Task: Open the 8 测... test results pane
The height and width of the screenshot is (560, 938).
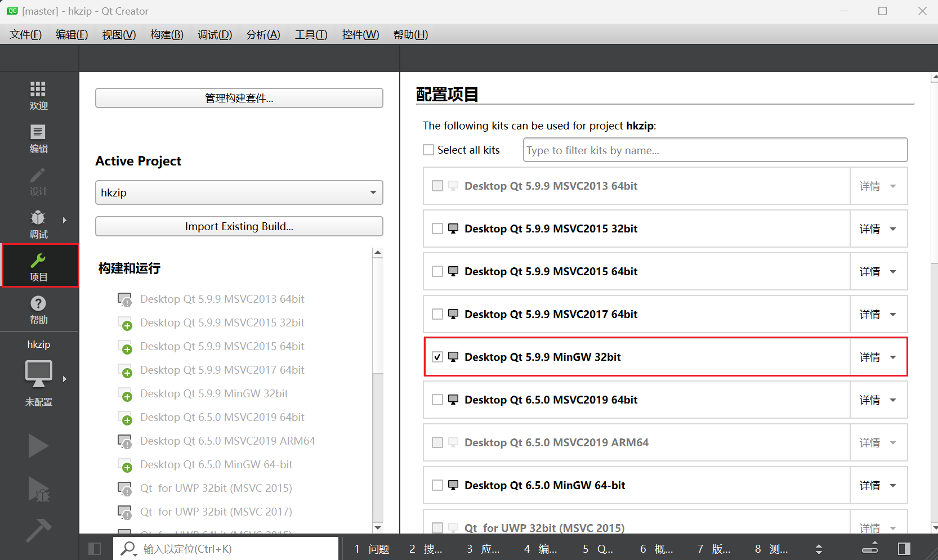Action: tap(771, 549)
